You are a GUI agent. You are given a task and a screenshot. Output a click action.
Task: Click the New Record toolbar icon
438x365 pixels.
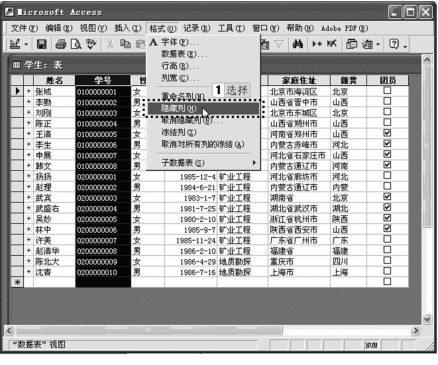point(316,44)
